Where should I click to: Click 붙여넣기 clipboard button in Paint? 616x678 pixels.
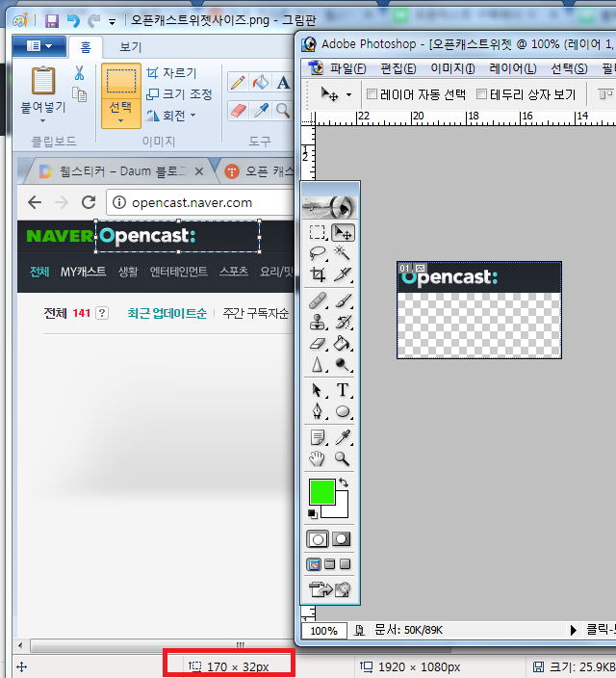(43, 81)
